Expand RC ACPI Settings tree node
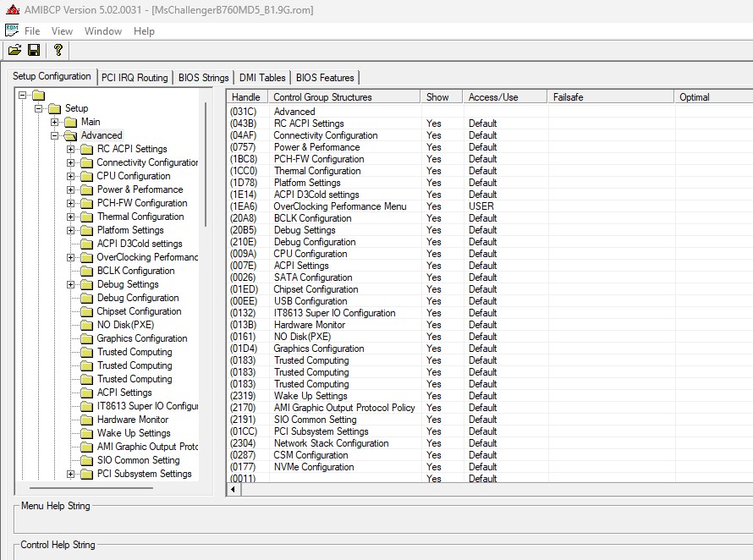Screen dimensions: 753x560 point(70,150)
